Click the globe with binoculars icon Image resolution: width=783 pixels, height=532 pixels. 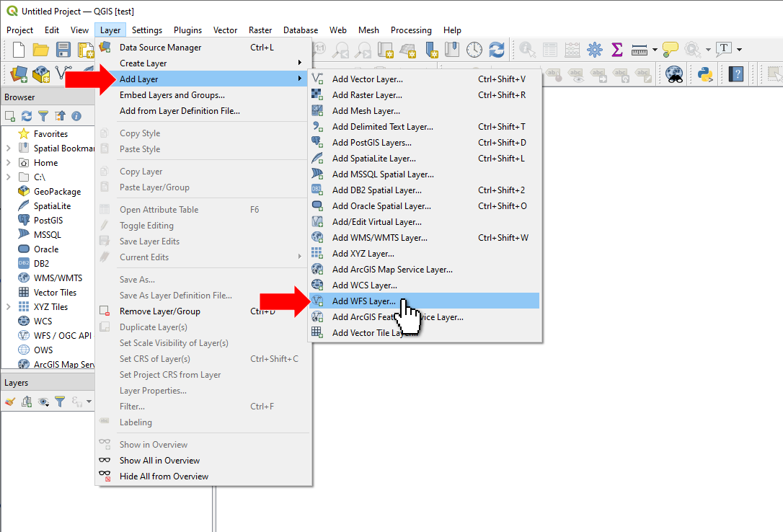click(x=675, y=74)
